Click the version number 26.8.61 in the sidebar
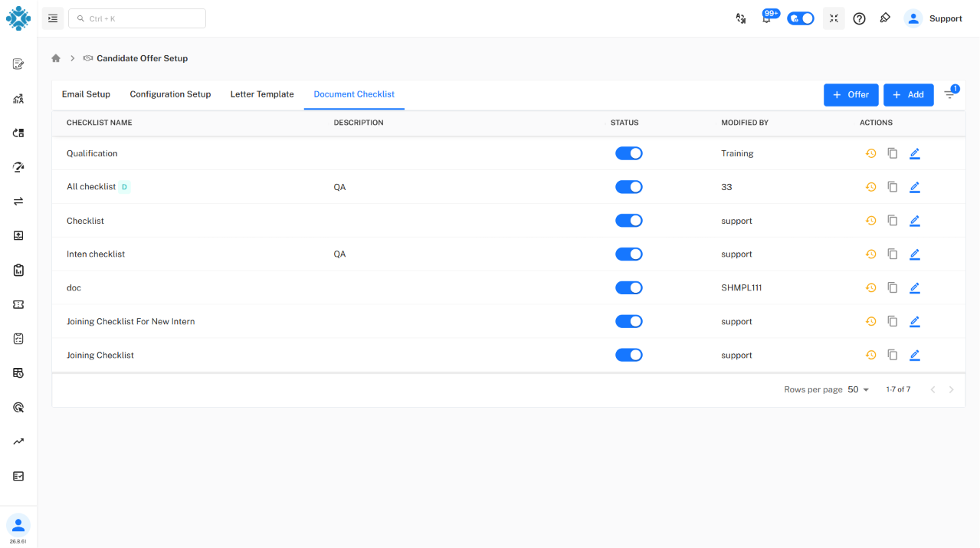Image resolution: width=980 pixels, height=548 pixels. click(18, 542)
